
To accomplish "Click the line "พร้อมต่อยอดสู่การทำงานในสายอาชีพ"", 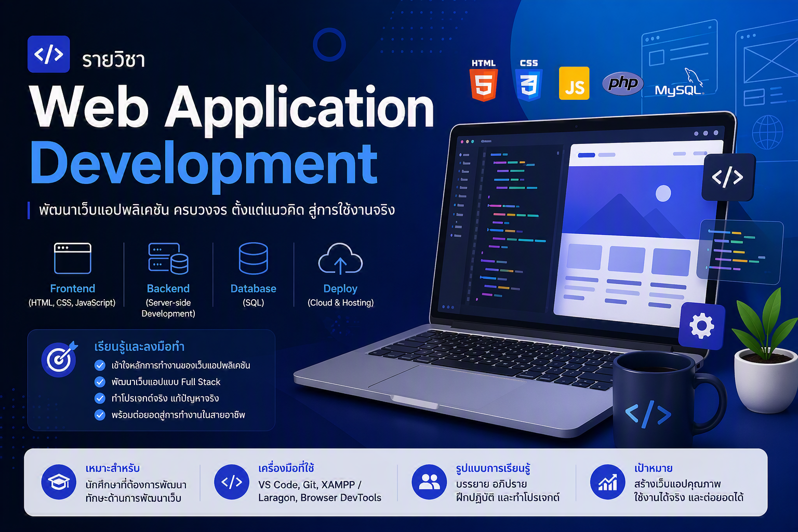I will [x=178, y=415].
